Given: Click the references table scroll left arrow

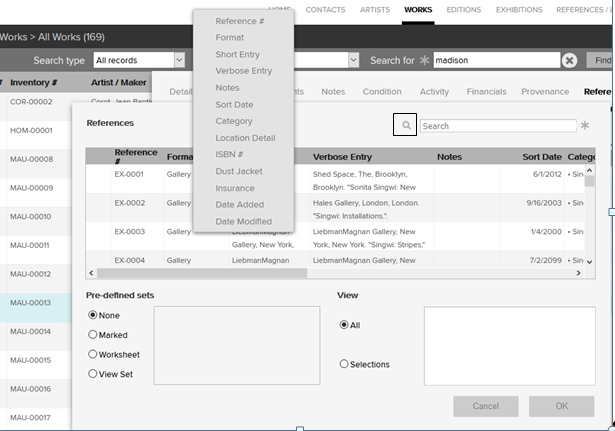Looking at the screenshot, I should [x=91, y=273].
